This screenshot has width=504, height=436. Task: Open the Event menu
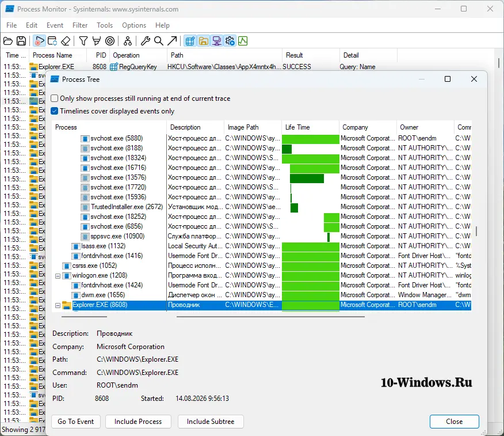[x=55, y=25]
